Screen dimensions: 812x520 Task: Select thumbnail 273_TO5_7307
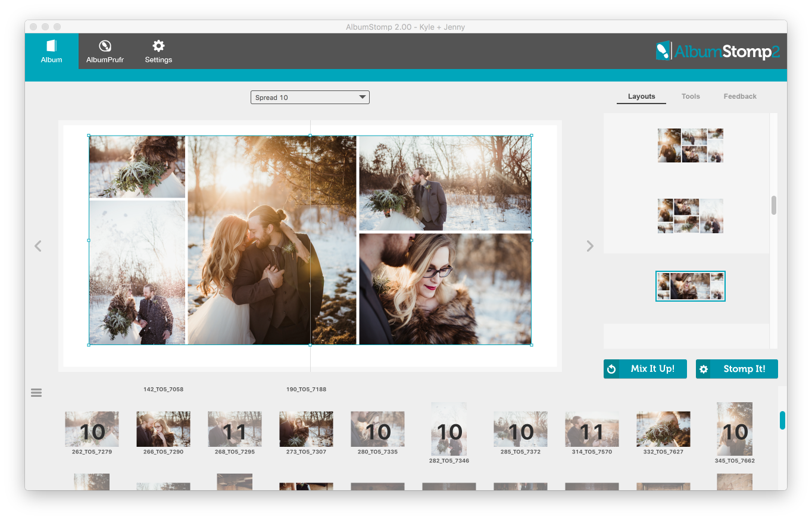[306, 429]
